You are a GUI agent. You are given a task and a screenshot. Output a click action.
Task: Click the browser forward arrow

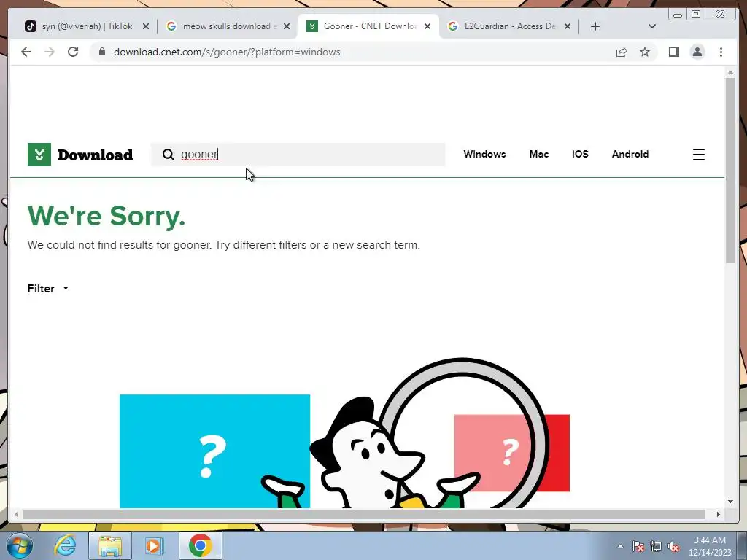tap(50, 52)
